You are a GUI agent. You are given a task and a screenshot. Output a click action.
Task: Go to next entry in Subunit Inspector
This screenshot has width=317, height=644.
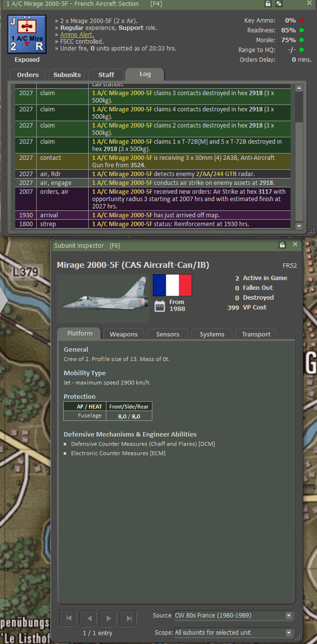coord(109,618)
